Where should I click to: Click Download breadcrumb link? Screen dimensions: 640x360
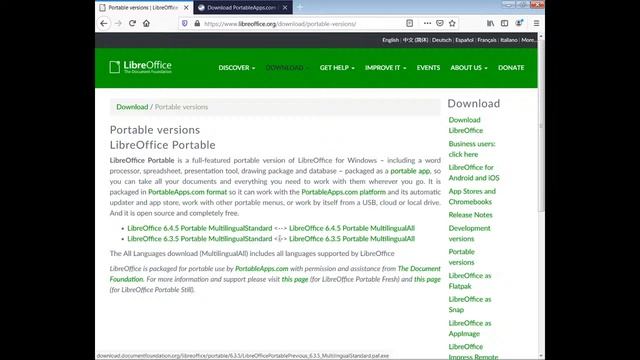tap(132, 107)
